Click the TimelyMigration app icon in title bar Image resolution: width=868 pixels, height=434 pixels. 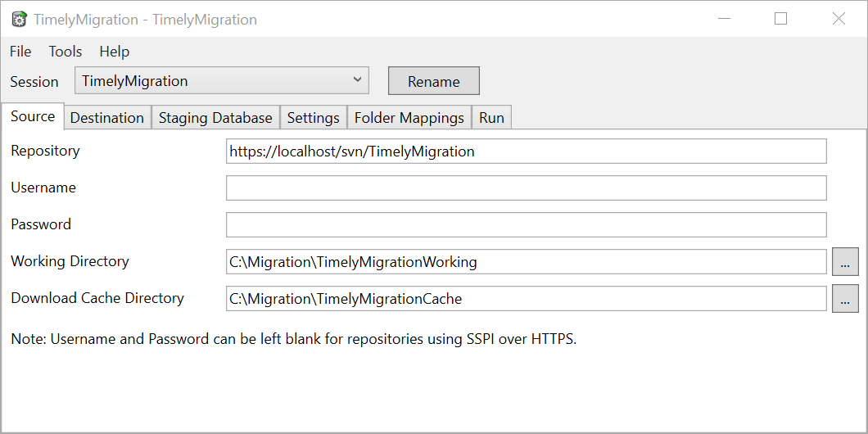pyautogui.click(x=20, y=19)
